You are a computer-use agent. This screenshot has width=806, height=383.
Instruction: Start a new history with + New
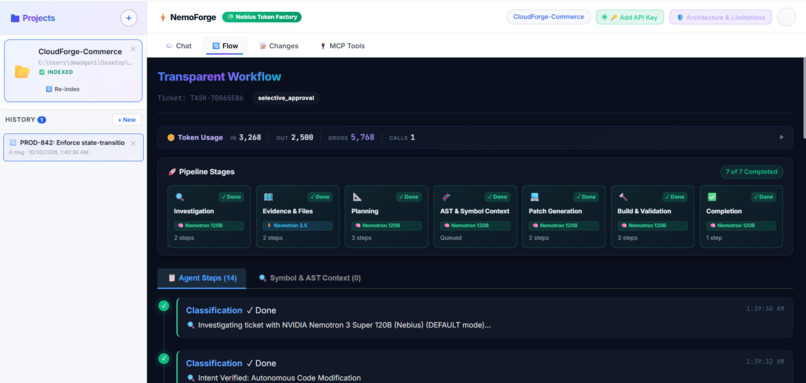[x=127, y=120]
